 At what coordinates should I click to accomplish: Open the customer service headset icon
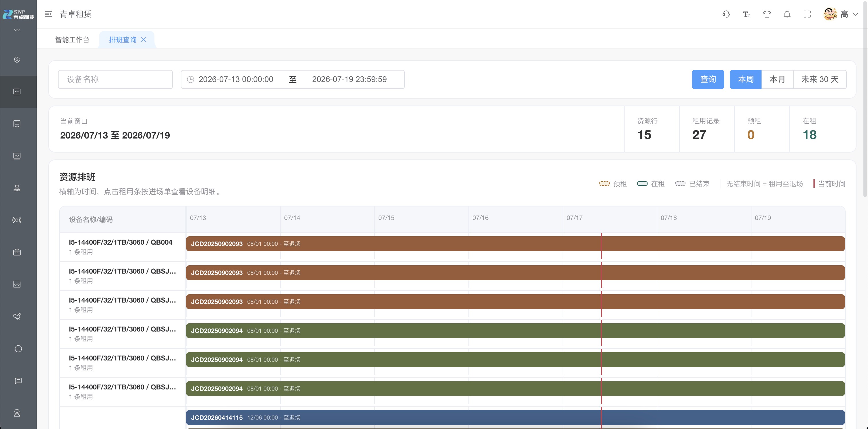[726, 14]
